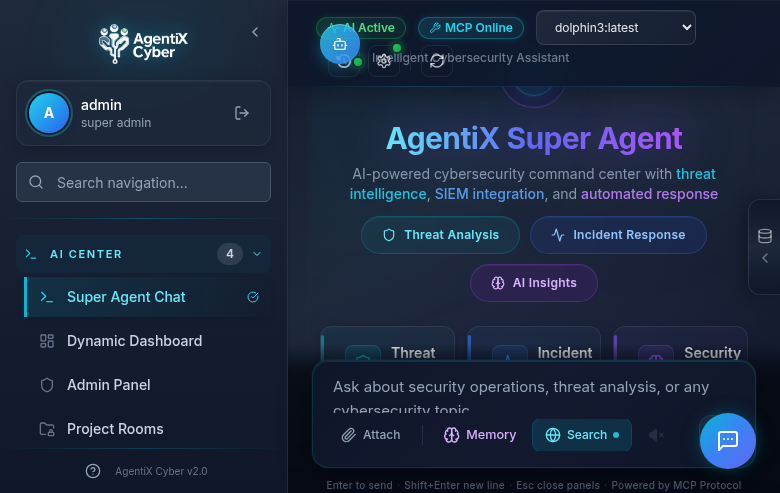Collapse the sidebar with the chevron

click(255, 32)
